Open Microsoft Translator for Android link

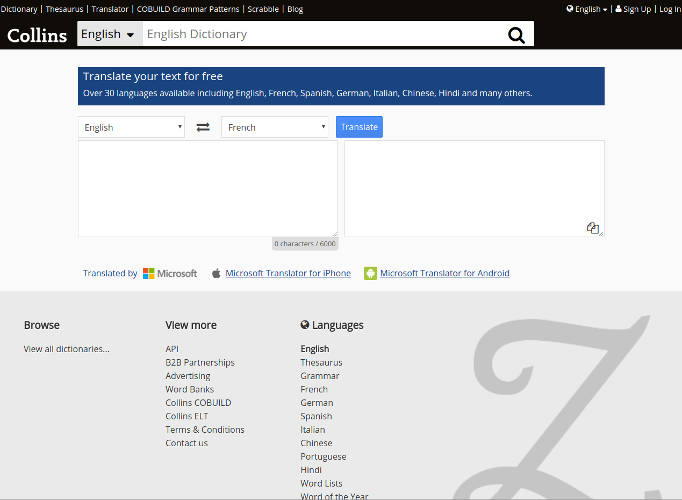444,273
